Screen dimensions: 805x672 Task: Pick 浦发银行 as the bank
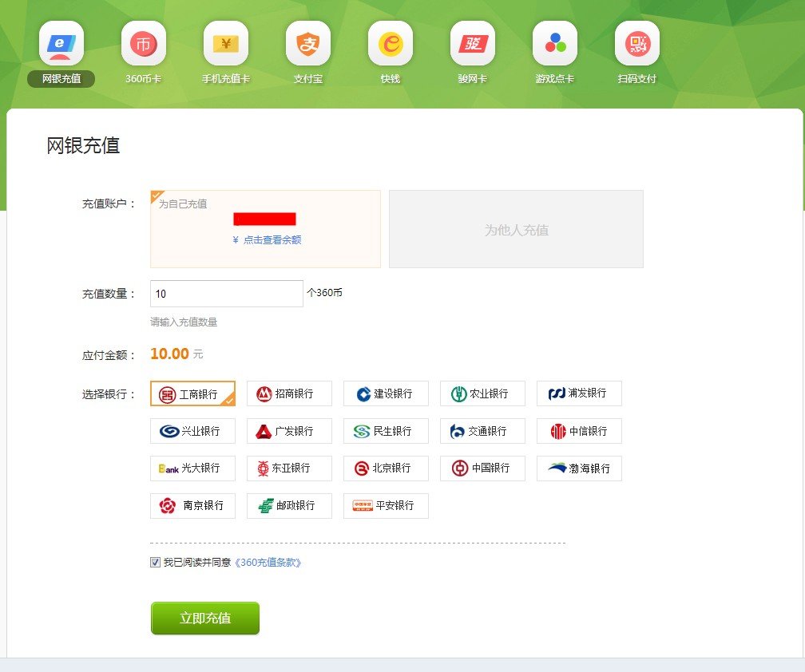pyautogui.click(x=579, y=393)
